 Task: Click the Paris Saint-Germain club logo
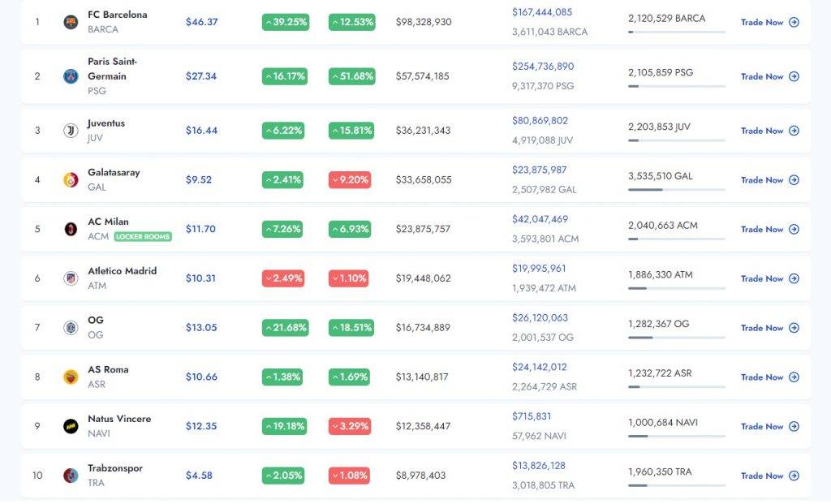click(71, 76)
